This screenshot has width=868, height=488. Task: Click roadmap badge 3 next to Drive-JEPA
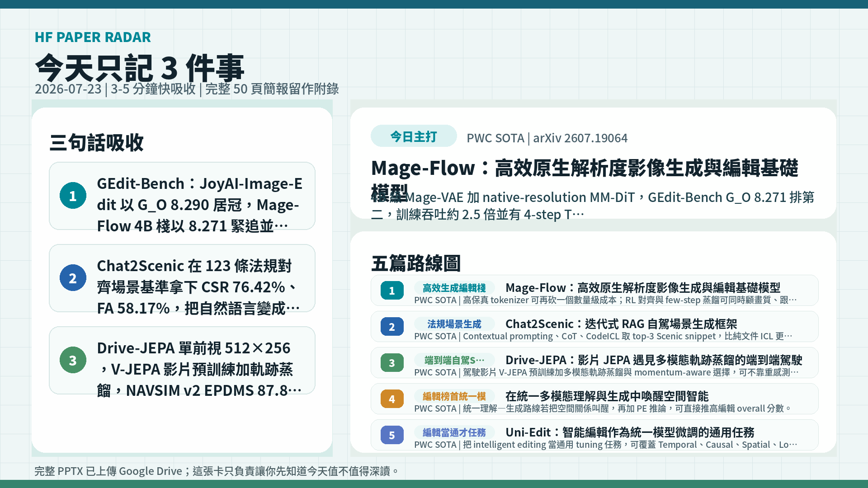[x=392, y=363]
